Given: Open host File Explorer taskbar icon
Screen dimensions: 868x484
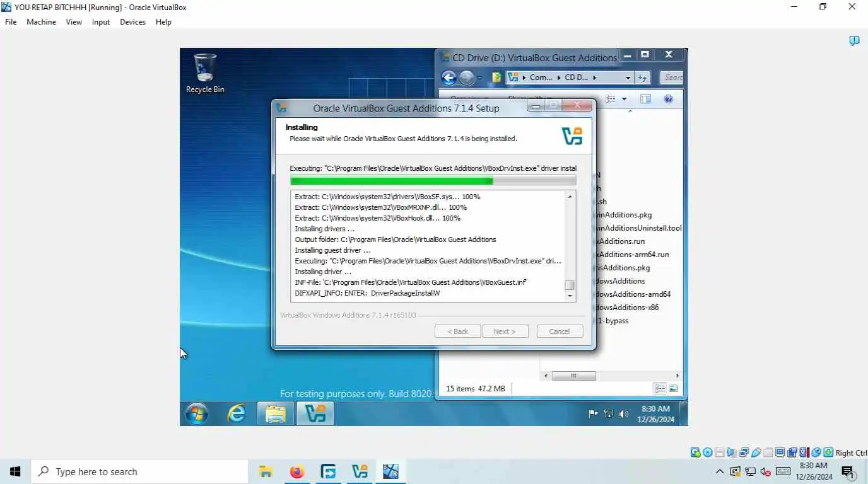Looking at the screenshot, I should (266, 471).
